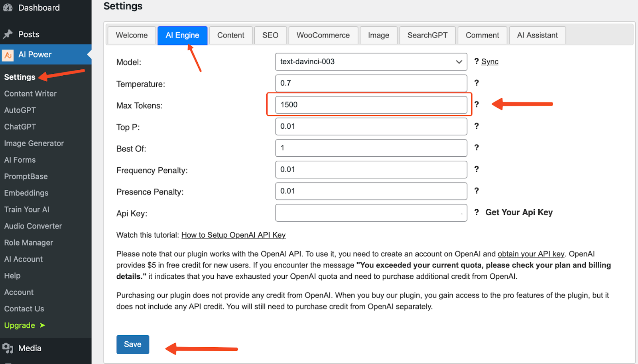Navigate to Embeddings in the sidebar

pos(26,193)
